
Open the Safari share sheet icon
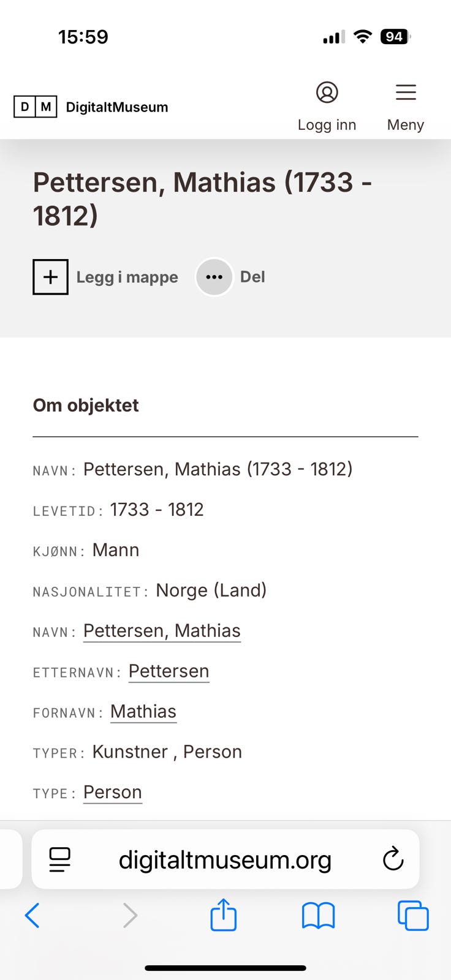[223, 915]
